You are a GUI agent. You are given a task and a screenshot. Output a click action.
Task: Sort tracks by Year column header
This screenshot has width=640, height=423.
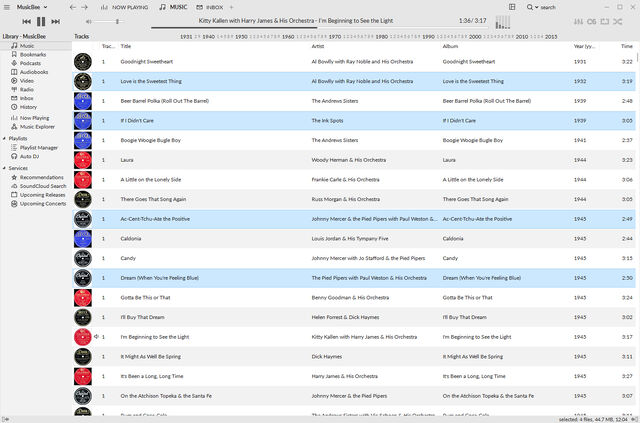585,46
